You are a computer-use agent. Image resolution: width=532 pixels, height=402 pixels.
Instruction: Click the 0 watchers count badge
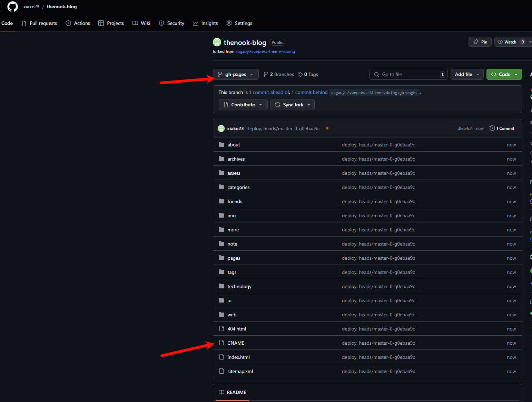click(x=523, y=42)
